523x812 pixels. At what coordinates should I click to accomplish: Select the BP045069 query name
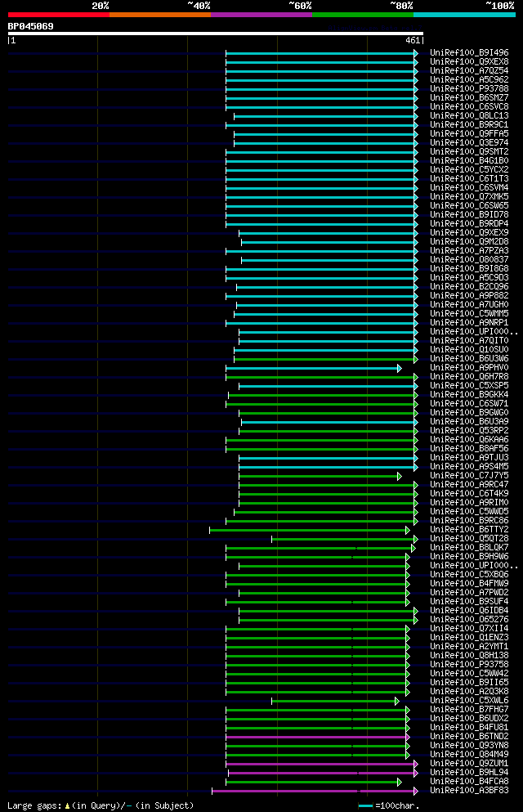click(30, 26)
